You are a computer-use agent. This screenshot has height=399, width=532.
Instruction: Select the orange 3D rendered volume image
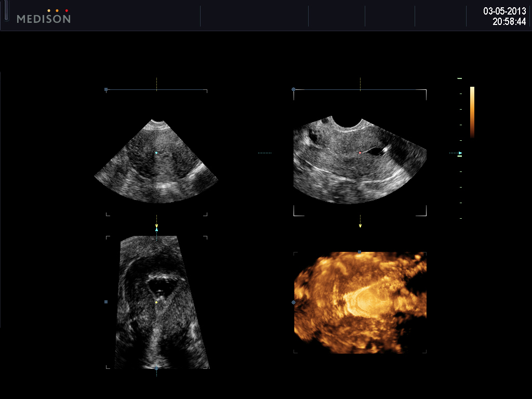[360, 303]
